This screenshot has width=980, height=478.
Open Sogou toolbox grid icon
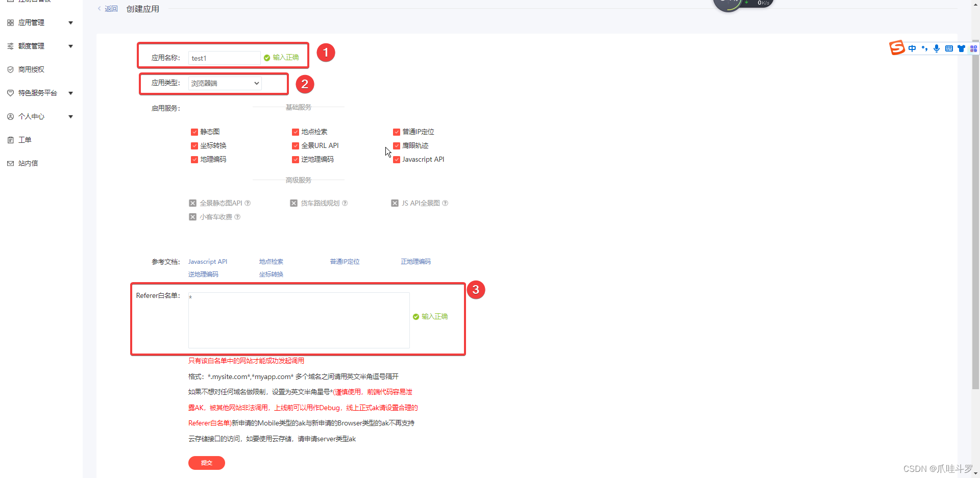pos(973,48)
